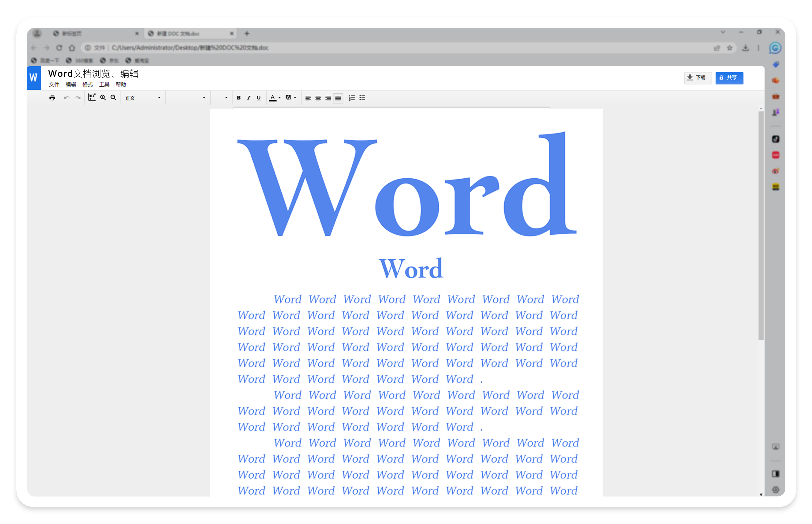Center align the text

(x=318, y=98)
